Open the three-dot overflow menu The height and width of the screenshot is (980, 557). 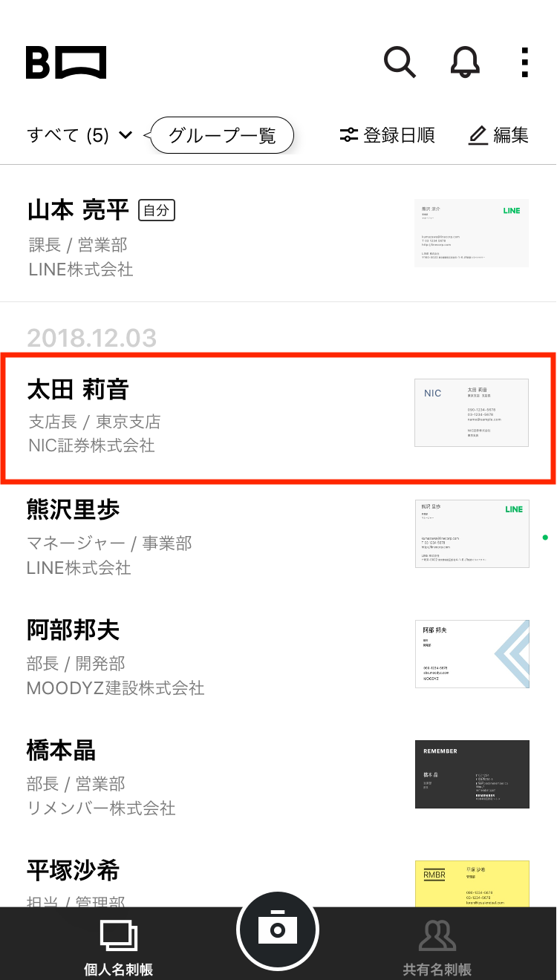[524, 62]
